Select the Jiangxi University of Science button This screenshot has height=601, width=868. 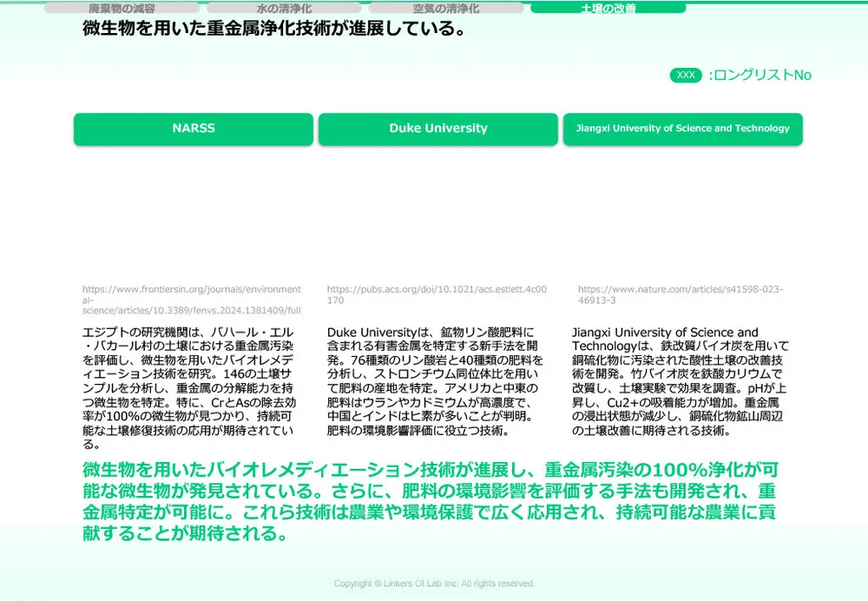(x=683, y=129)
